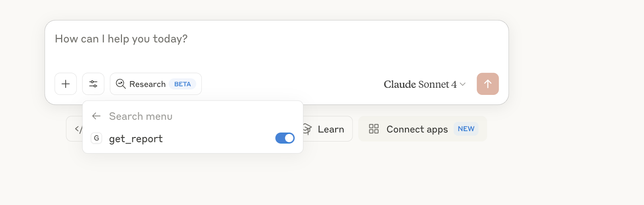The height and width of the screenshot is (205, 644).
Task: Click the graduation cap Learn icon
Action: (308, 129)
